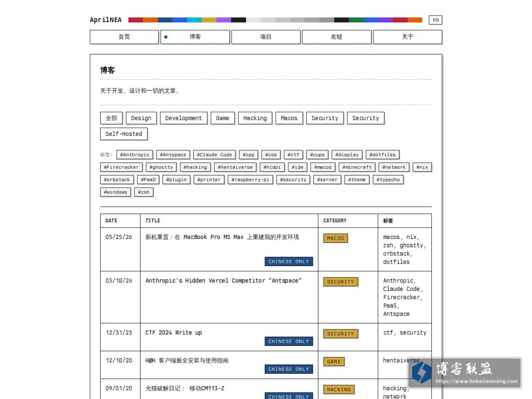The width and height of the screenshot is (532, 399).
Task: Select the #zsh tag
Action: point(144,192)
